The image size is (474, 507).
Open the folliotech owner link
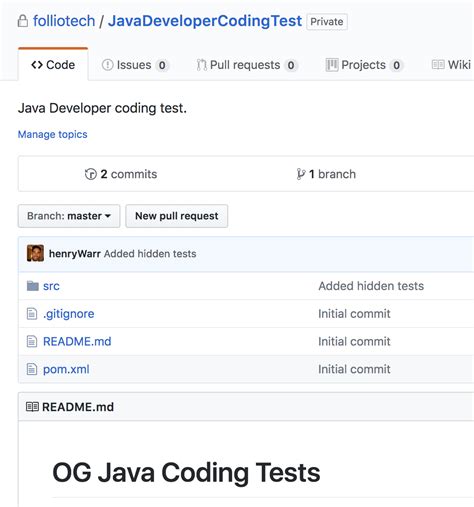64,21
